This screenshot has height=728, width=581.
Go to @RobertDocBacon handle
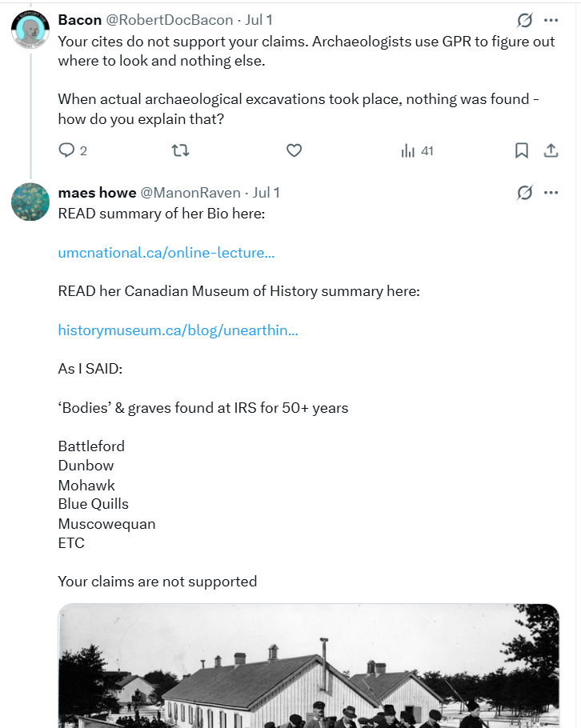[x=170, y=20]
